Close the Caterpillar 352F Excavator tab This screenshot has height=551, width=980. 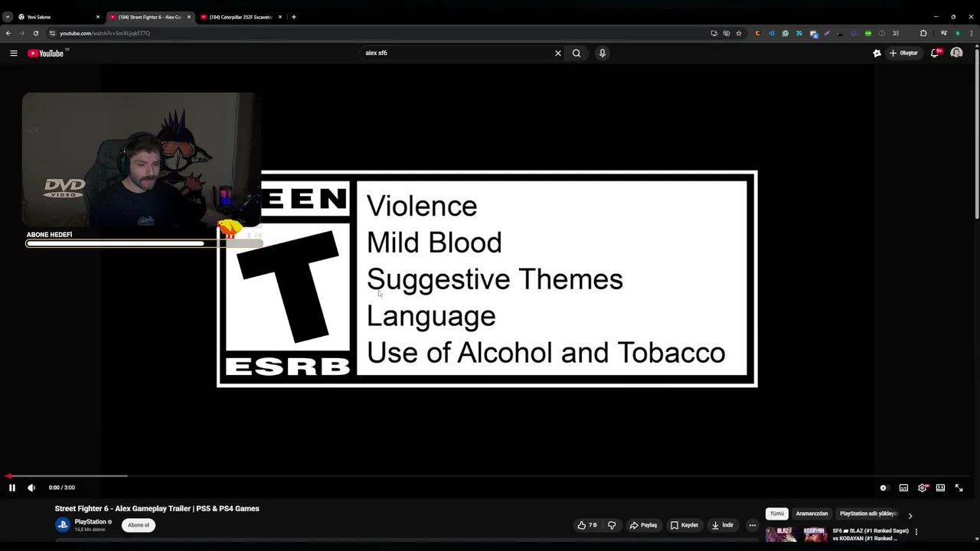279,17
